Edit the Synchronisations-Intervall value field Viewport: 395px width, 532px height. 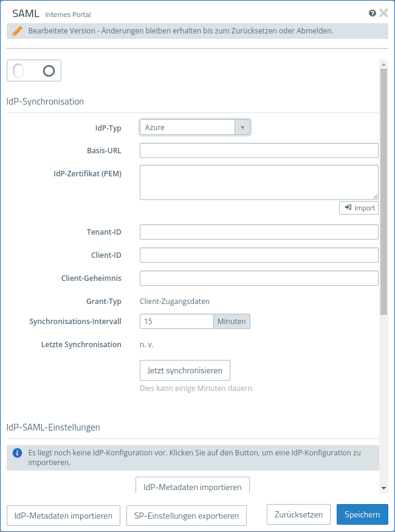click(176, 321)
